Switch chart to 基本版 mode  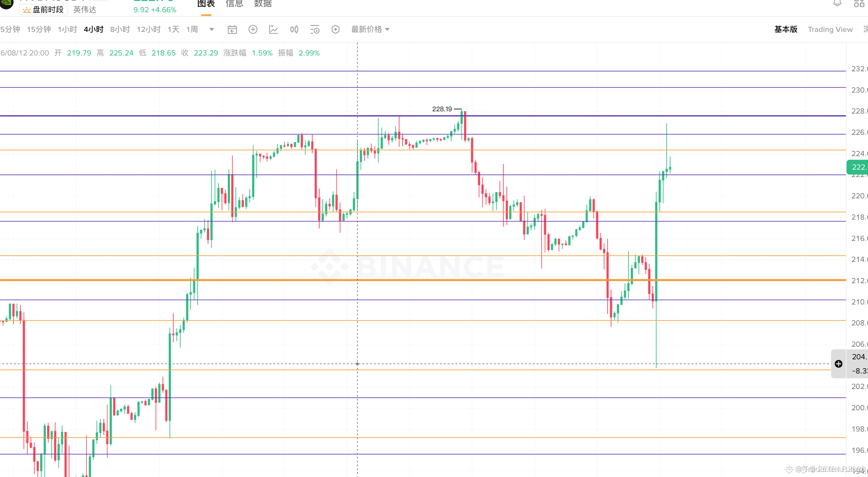[x=786, y=29]
